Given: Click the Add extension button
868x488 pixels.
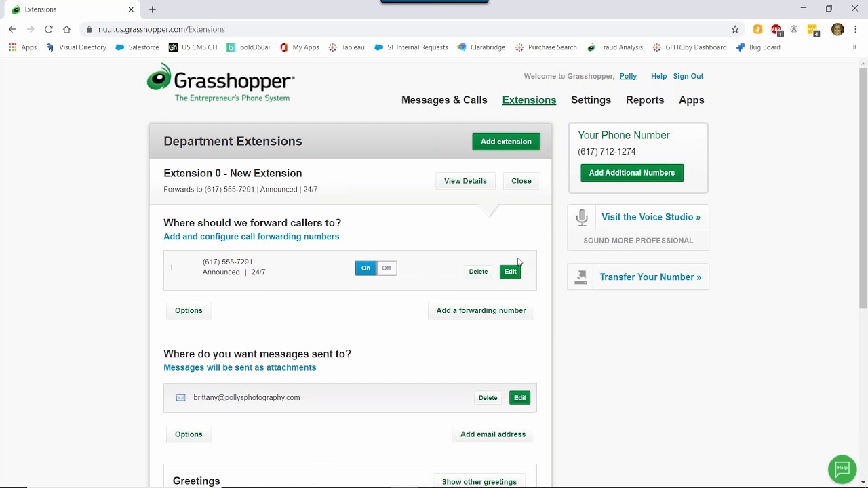Looking at the screenshot, I should pyautogui.click(x=506, y=142).
